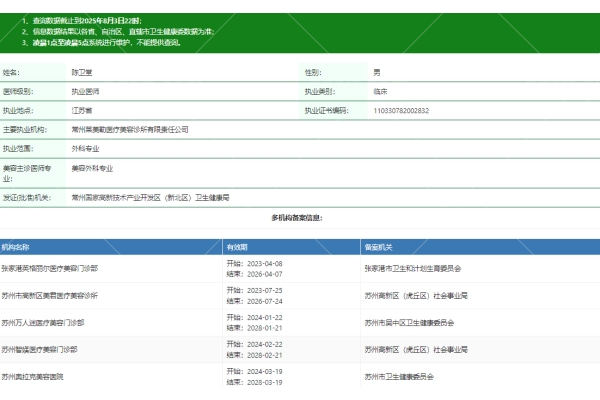Select the start date 2024-02-22
This screenshot has height=400, width=600.
pyautogui.click(x=265, y=344)
